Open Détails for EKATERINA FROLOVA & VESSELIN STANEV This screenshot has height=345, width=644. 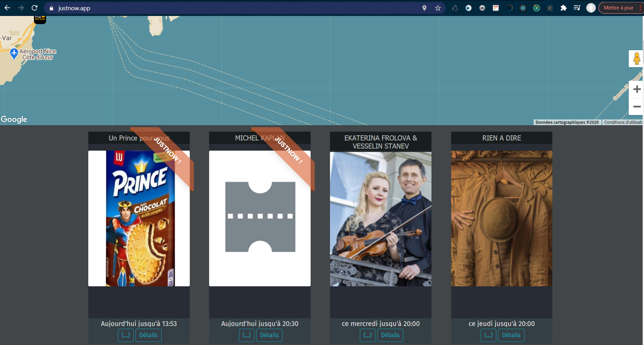390,335
